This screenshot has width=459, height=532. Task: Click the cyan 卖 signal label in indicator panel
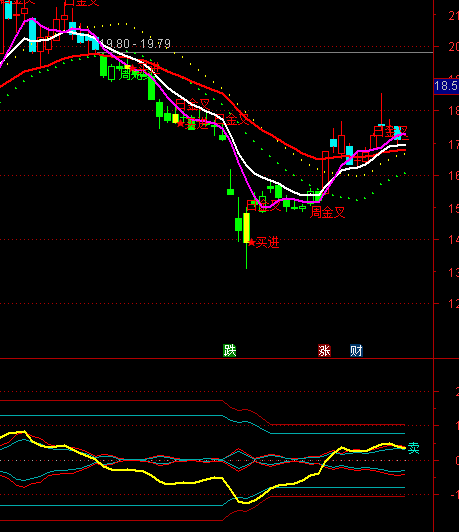pos(414,448)
